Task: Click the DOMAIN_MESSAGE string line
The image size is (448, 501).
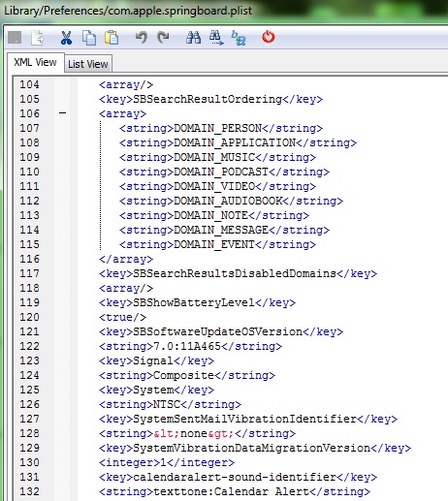Action: [x=224, y=230]
